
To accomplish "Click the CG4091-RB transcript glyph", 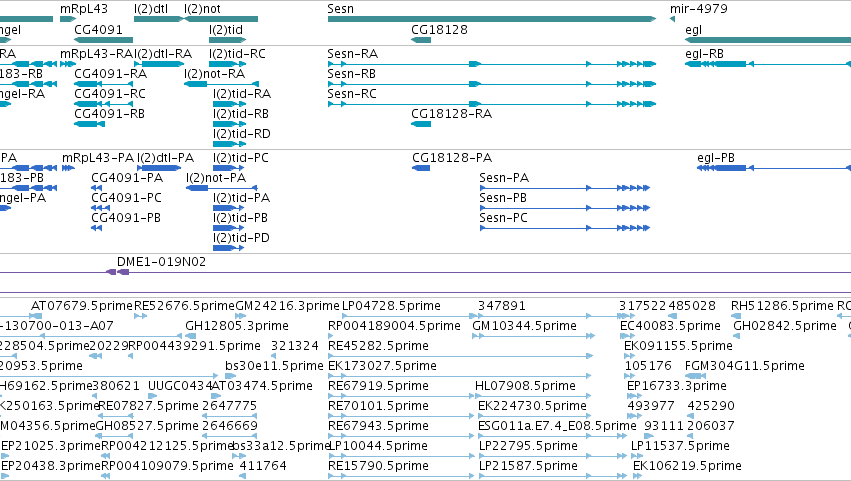I will pos(90,124).
